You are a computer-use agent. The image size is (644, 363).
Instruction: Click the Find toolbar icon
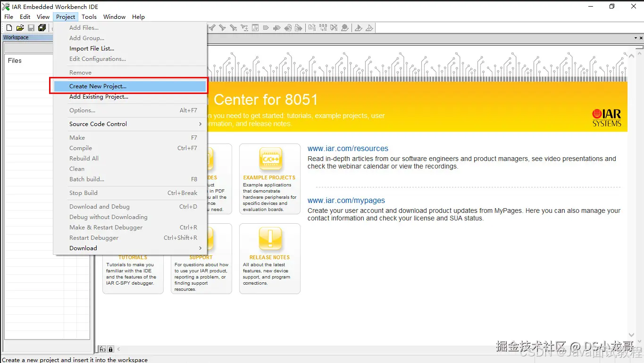233,28
